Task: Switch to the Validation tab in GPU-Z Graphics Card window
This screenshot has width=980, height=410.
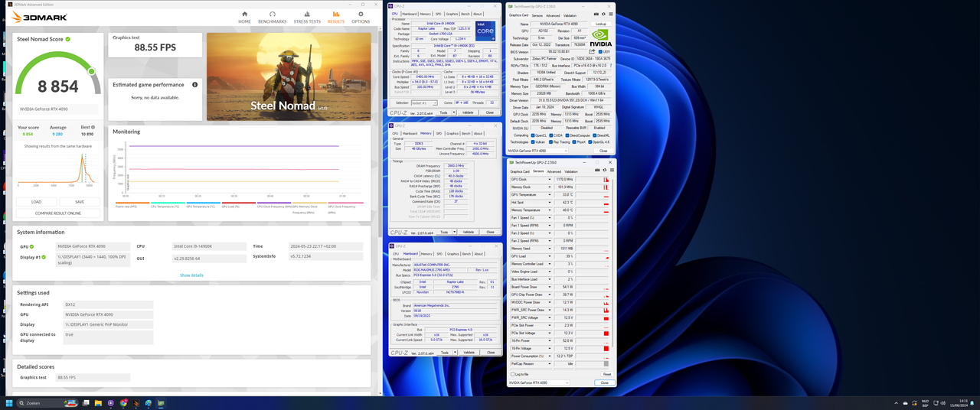Action: (570, 15)
